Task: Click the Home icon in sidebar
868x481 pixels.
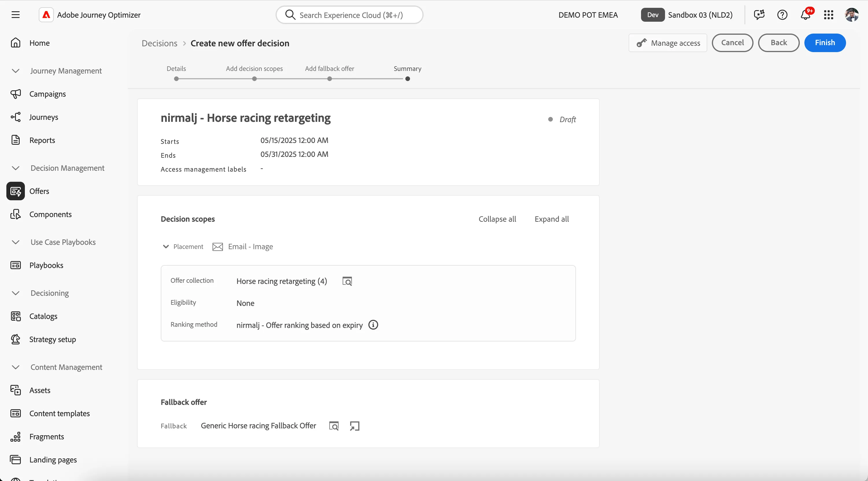Action: pyautogui.click(x=16, y=43)
